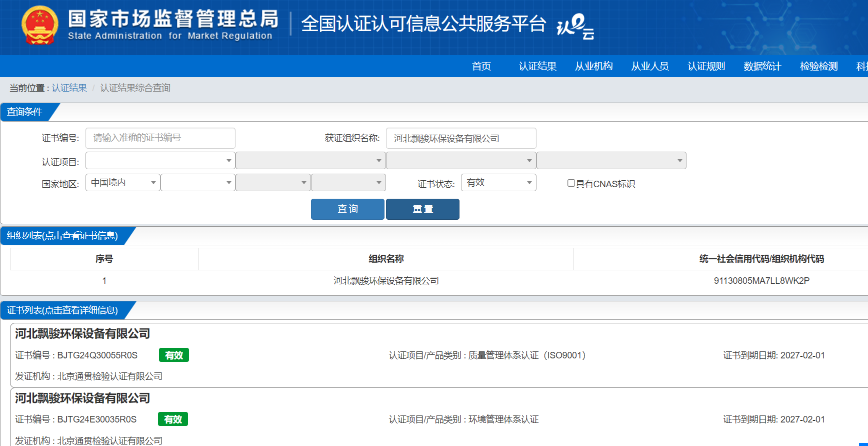Click the 环境管理体系 certificate's 到期日期
Screen dimensions: 868x446
[x=774, y=419]
